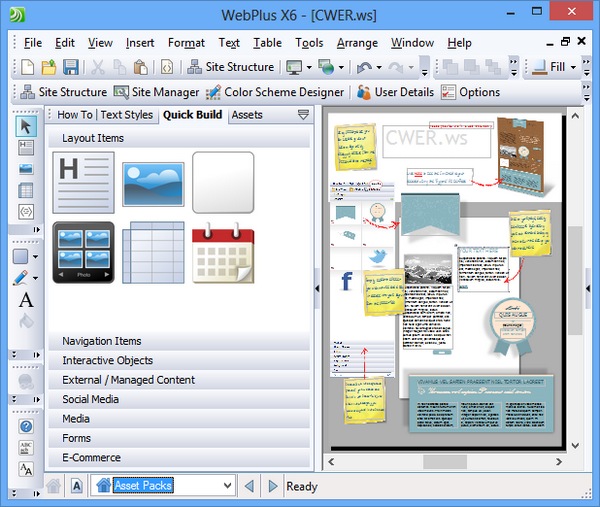Open the Asset Packs dropdown
The image size is (600, 507).
(x=227, y=486)
